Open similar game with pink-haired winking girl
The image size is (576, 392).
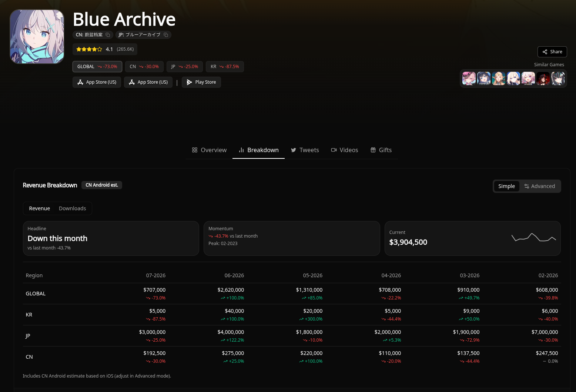tap(528, 78)
